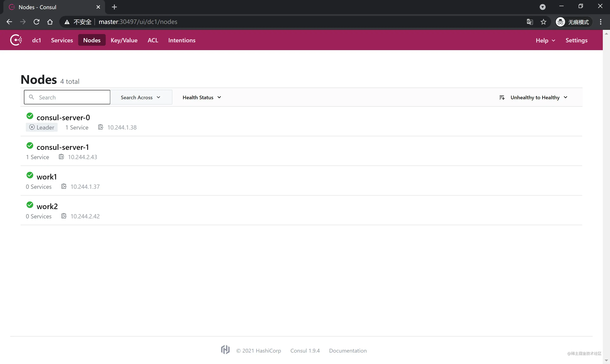Viewport: 610px width, 364px height.
Task: Click '0 Services' under work1
Action: pyautogui.click(x=39, y=187)
